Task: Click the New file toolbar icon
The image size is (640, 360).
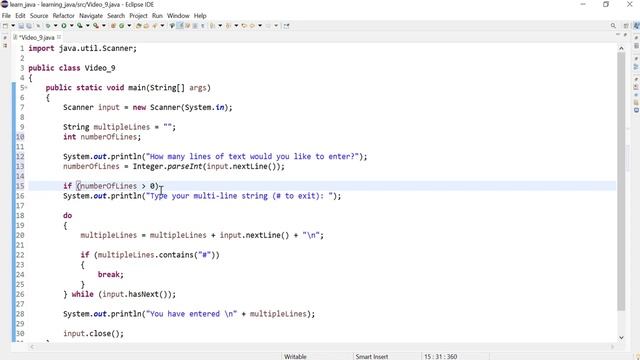Action: point(5,26)
